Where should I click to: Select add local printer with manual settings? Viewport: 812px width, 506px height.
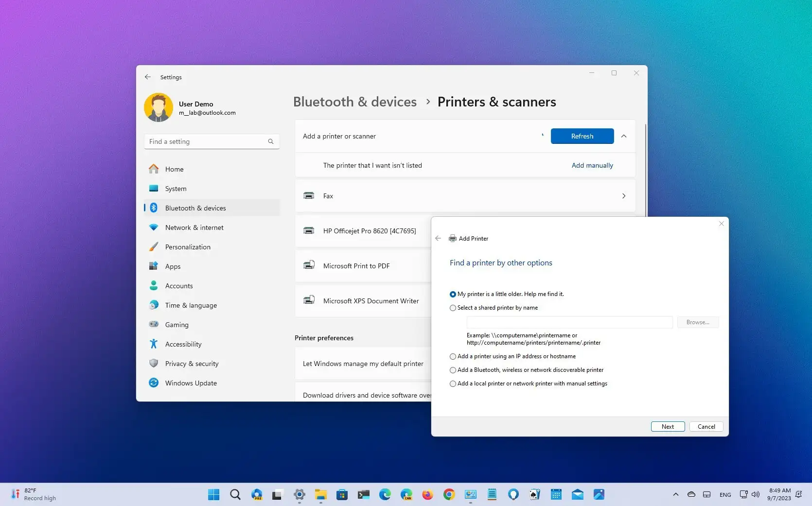tap(529, 384)
